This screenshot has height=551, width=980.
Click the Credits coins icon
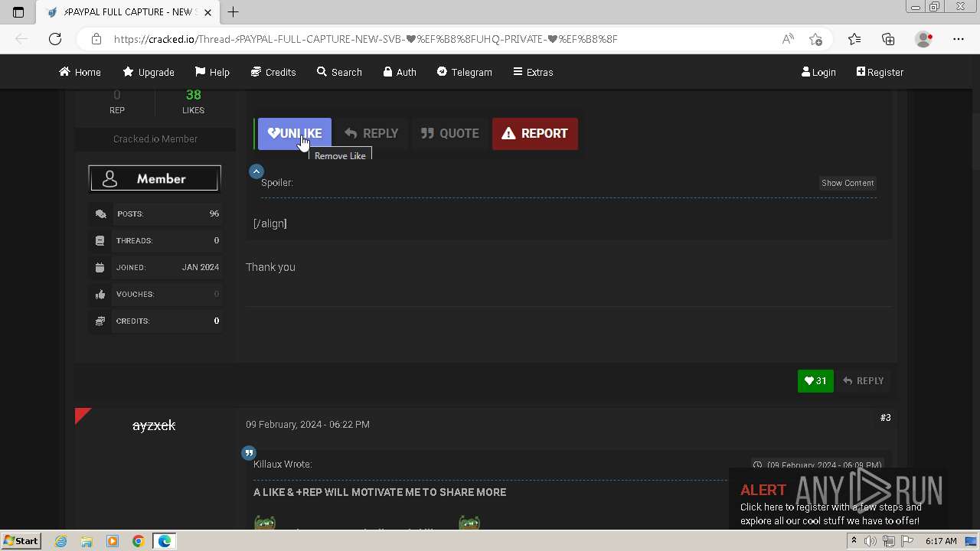[x=100, y=321]
